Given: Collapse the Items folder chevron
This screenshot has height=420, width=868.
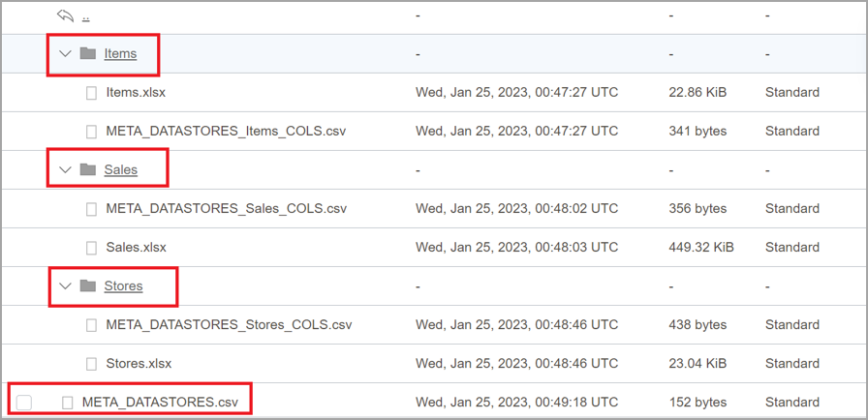Looking at the screenshot, I should pyautogui.click(x=66, y=53).
